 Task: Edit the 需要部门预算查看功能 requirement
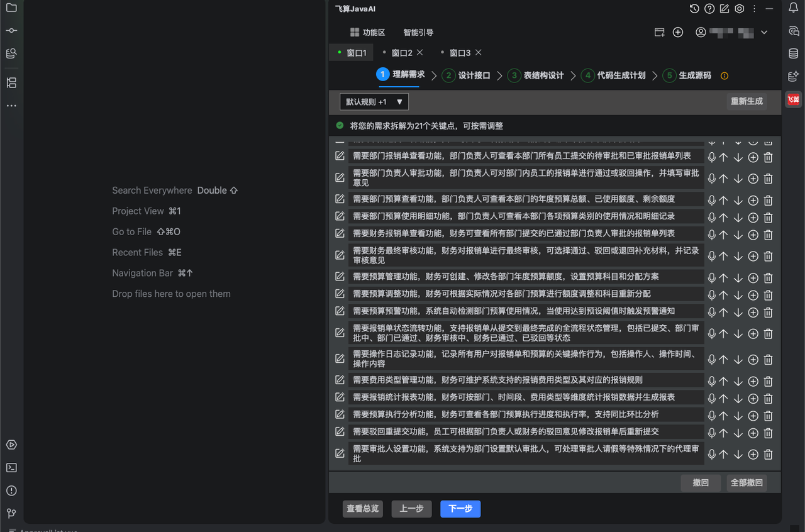pos(340,199)
